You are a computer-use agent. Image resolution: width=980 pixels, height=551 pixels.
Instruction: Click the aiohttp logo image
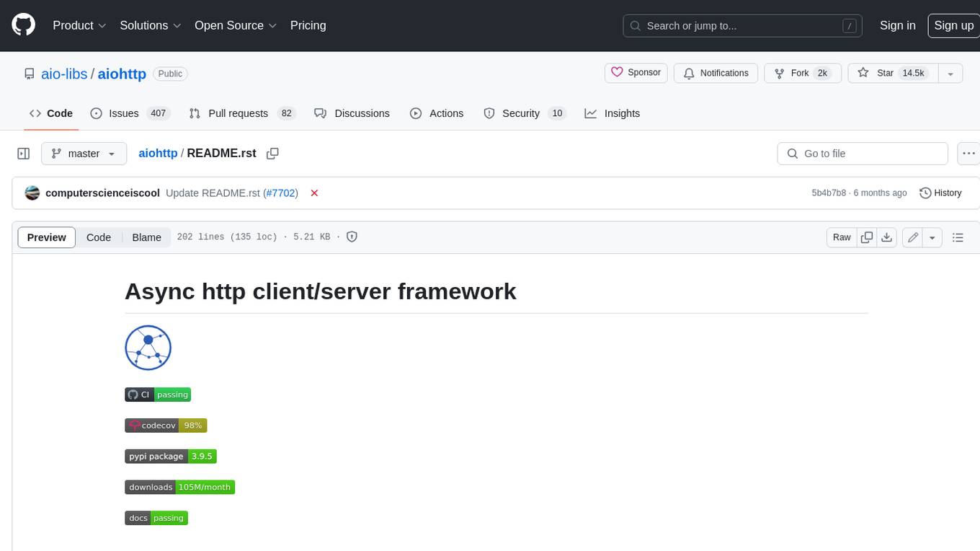(x=148, y=348)
